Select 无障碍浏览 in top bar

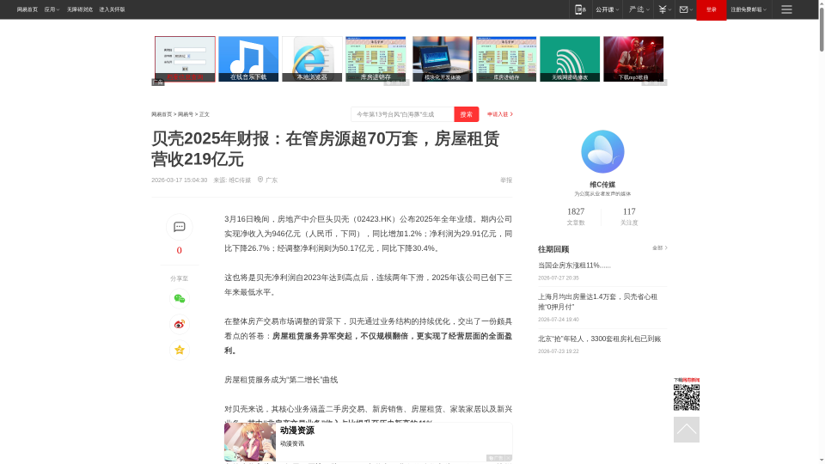80,9
